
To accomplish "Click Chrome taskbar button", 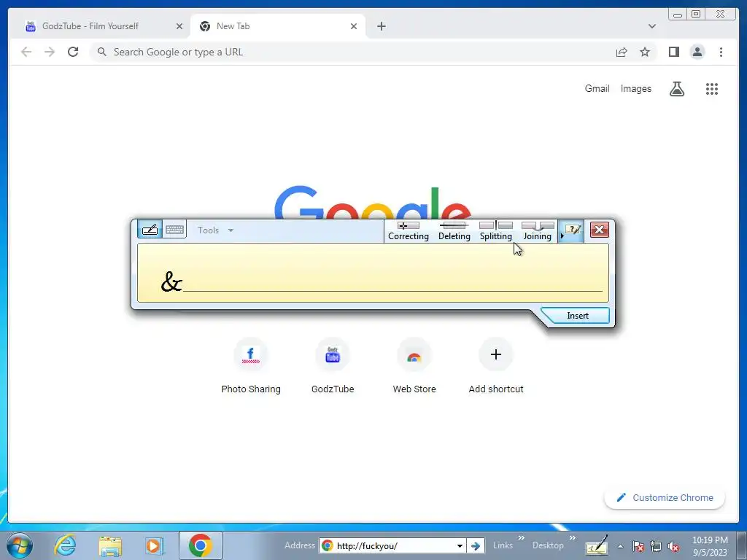I will 200,545.
